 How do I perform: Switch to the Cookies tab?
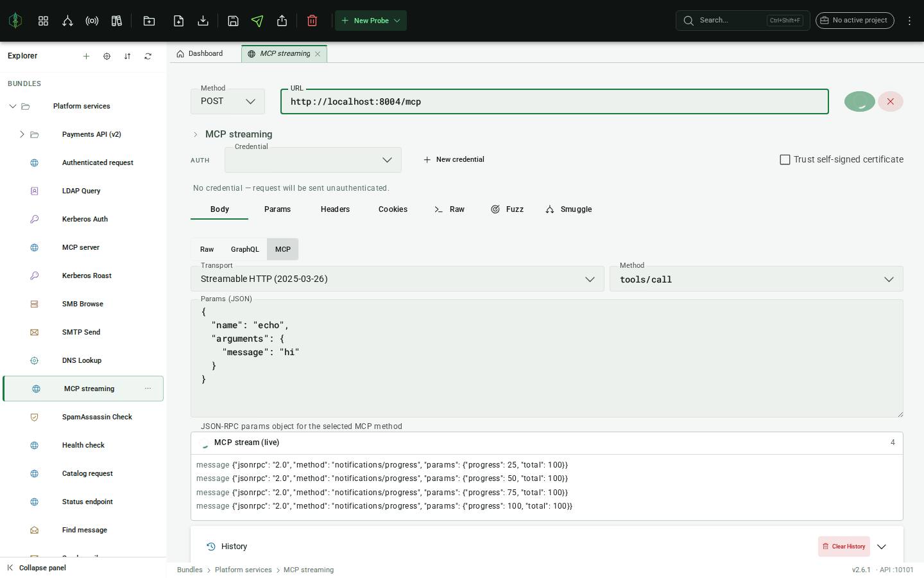pos(393,209)
